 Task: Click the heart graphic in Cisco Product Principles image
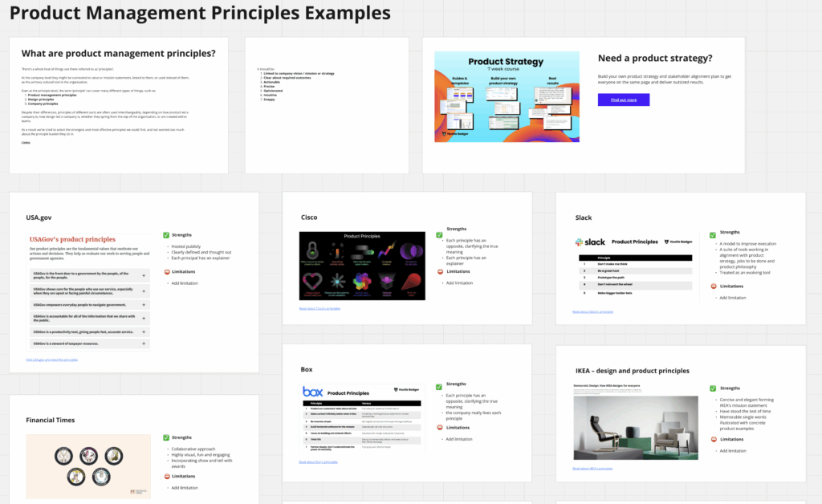point(312,281)
